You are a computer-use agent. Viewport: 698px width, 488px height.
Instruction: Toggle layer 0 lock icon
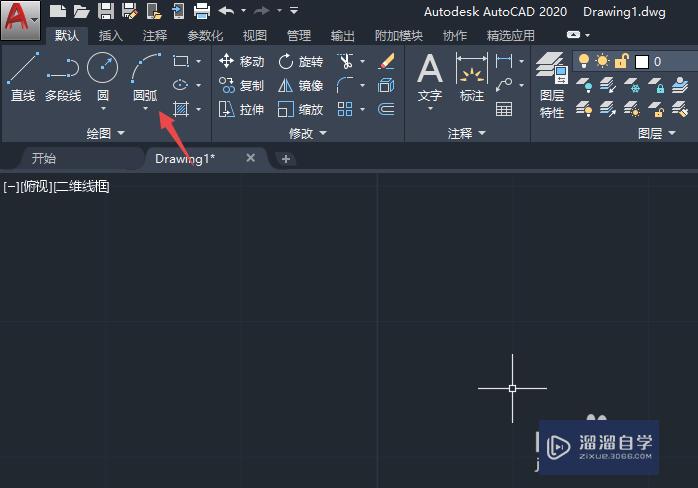coord(621,61)
